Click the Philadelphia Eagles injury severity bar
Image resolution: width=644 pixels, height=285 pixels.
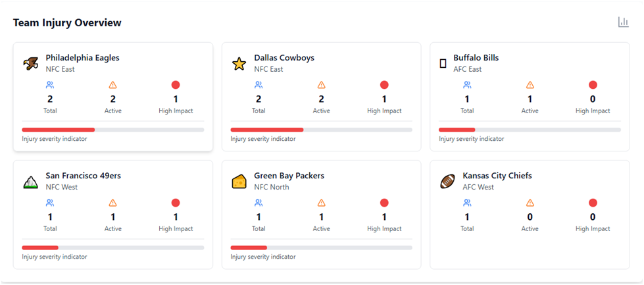tap(113, 130)
